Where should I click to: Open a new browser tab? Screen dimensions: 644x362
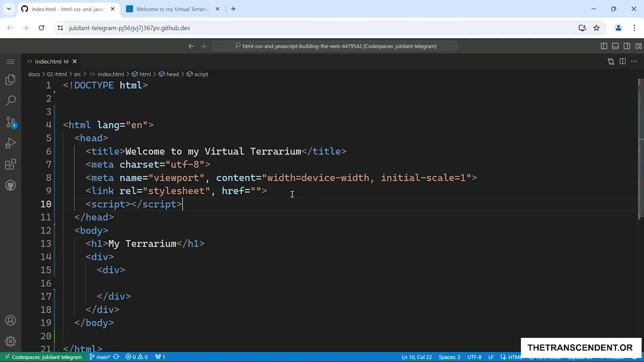pyautogui.click(x=233, y=9)
